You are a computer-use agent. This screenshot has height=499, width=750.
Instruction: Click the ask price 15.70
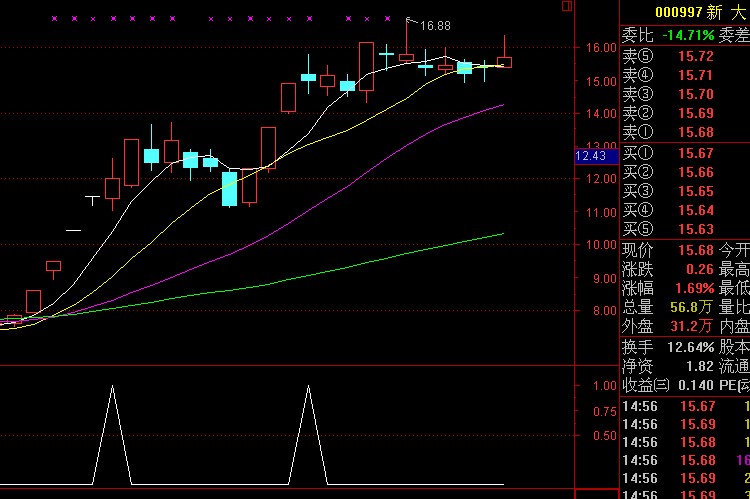pos(696,94)
